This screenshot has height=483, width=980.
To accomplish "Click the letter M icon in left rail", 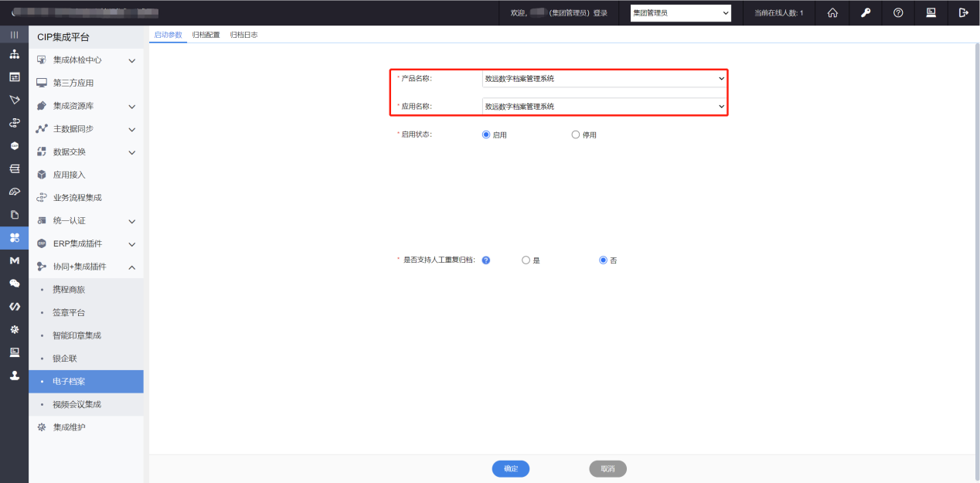I will coord(14,260).
